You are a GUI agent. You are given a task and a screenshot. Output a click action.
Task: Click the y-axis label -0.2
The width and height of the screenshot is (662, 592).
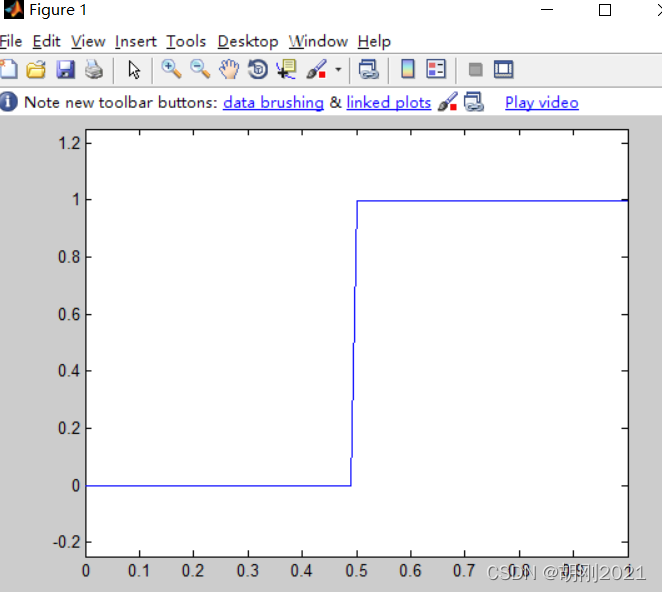[x=67, y=542]
